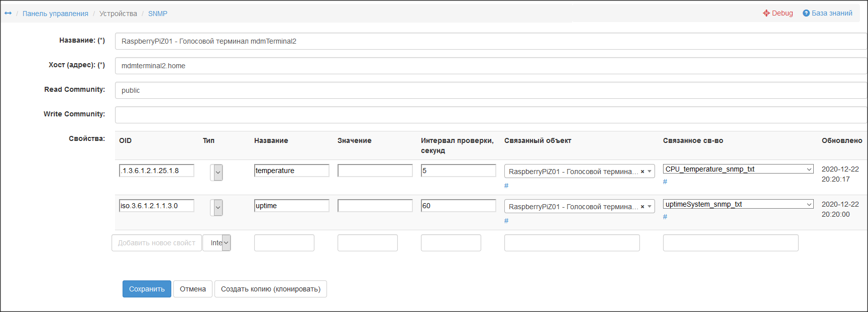Open type dropdown for uptime row
This screenshot has height=312, width=868.
(x=216, y=208)
